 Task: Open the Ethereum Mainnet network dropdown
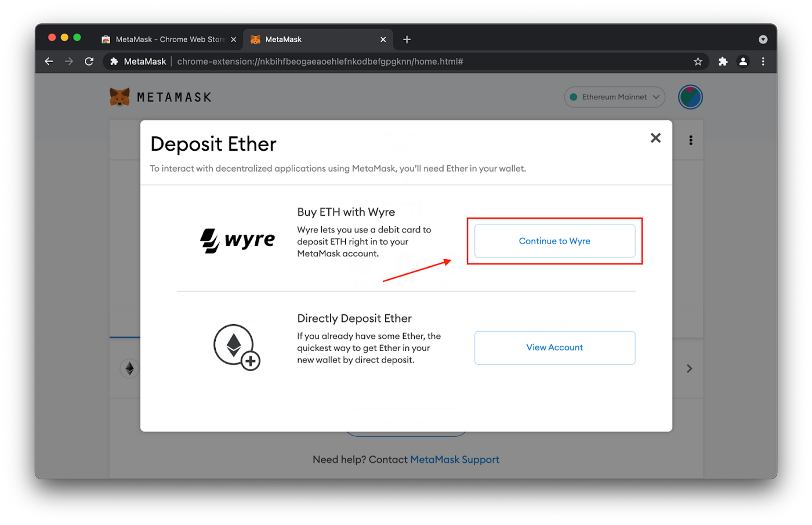(x=614, y=97)
